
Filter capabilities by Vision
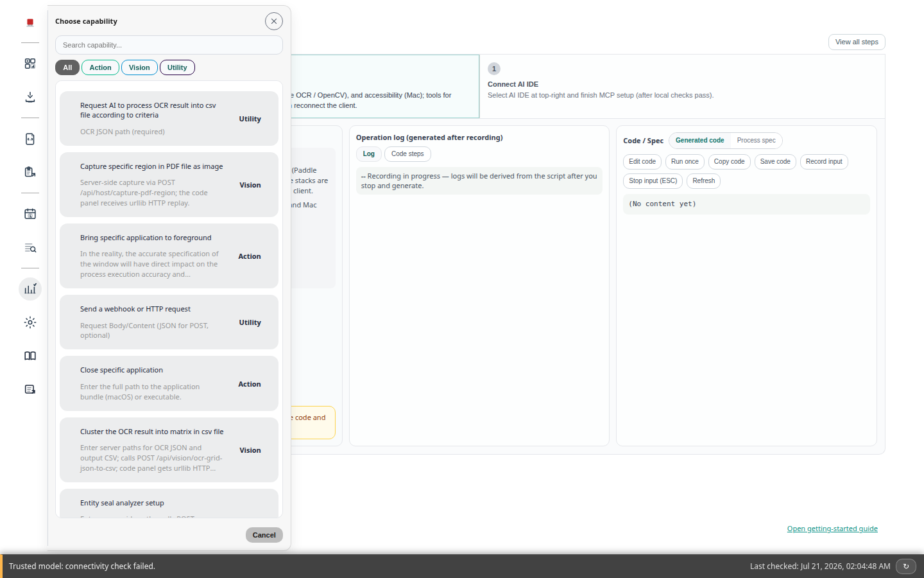coord(139,67)
